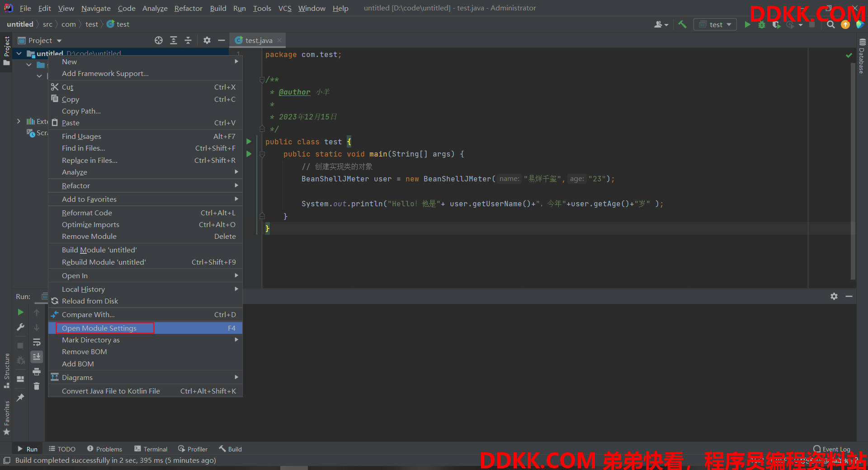Open Run panel gear options
This screenshot has height=470, width=868.
[x=834, y=296]
